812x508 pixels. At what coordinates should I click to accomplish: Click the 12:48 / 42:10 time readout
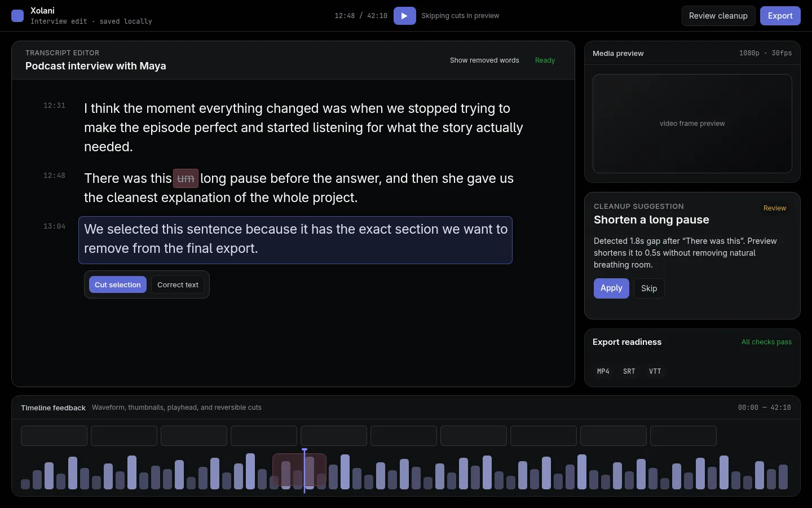coord(361,16)
